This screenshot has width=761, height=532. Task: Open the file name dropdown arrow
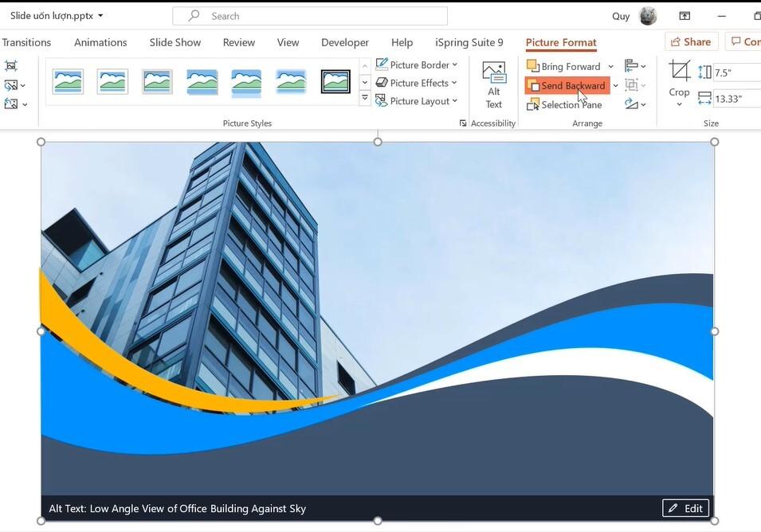(100, 15)
